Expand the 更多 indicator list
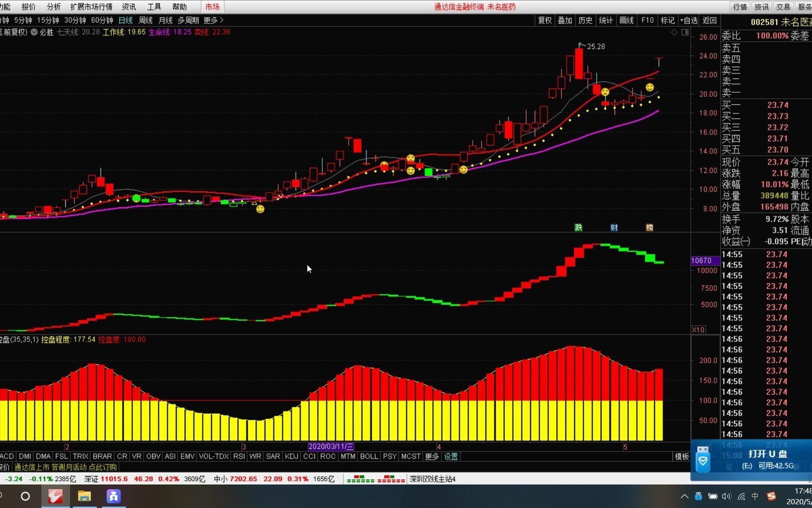Screen dimensions: 812x508 click(432, 456)
